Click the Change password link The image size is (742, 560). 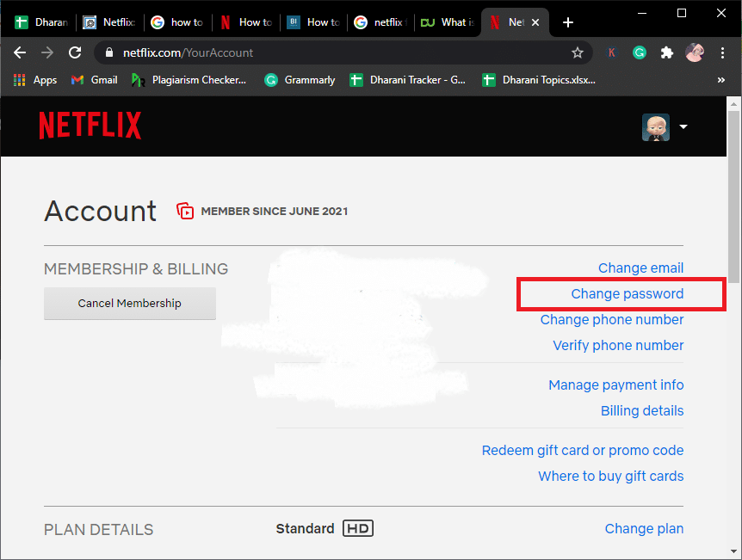tap(627, 293)
